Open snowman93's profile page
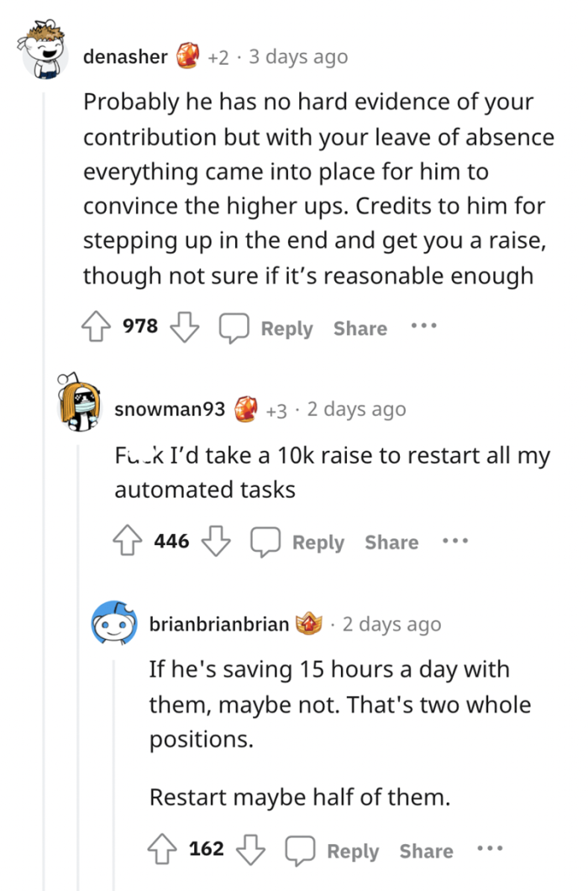The width and height of the screenshot is (588, 891). [x=170, y=409]
